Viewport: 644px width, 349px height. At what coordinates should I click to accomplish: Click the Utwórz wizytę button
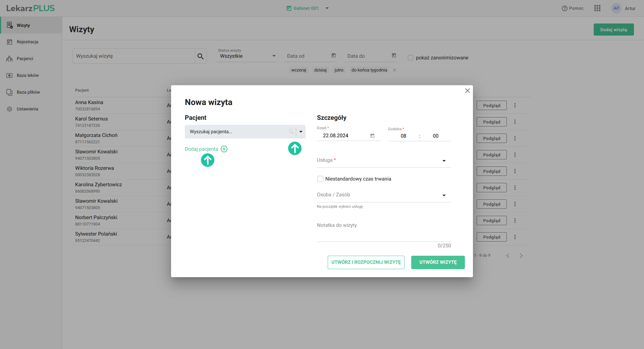click(438, 262)
